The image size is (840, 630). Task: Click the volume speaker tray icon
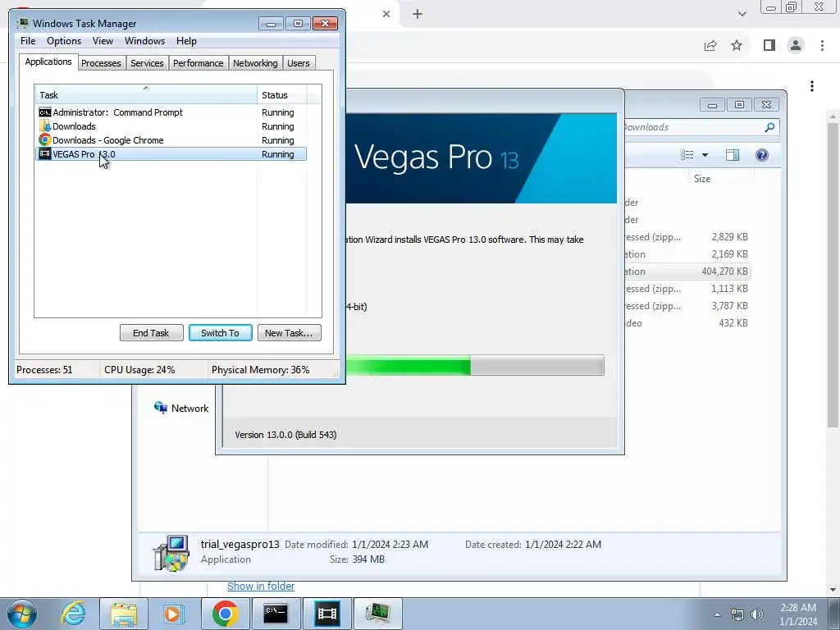pyautogui.click(x=757, y=614)
